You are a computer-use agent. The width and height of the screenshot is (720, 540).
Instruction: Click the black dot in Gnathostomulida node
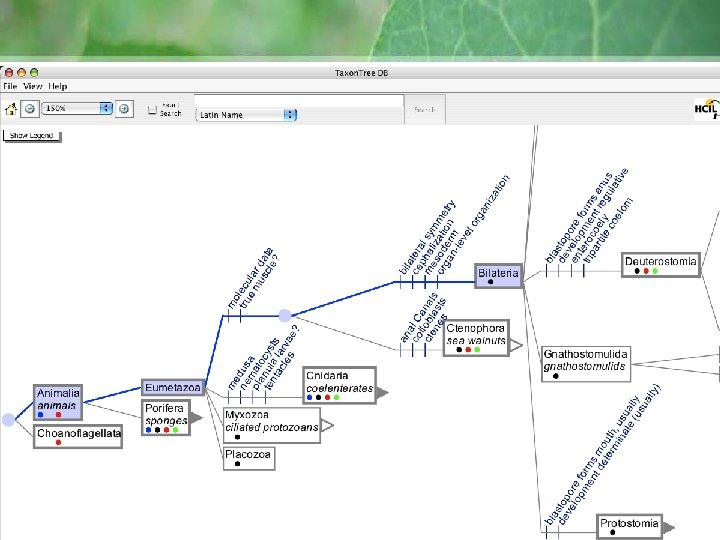[x=556, y=376]
